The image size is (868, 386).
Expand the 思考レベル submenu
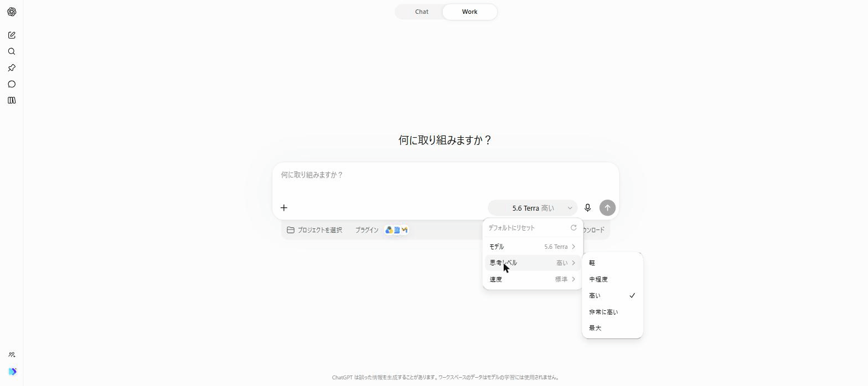533,263
